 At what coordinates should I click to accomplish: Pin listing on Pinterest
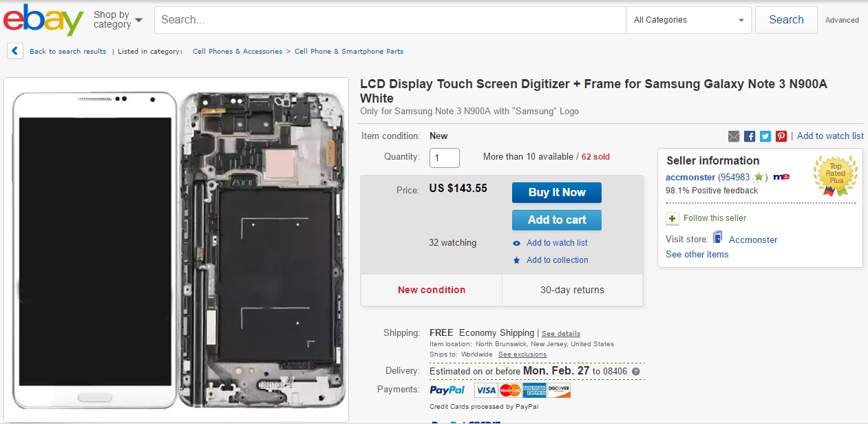[781, 136]
